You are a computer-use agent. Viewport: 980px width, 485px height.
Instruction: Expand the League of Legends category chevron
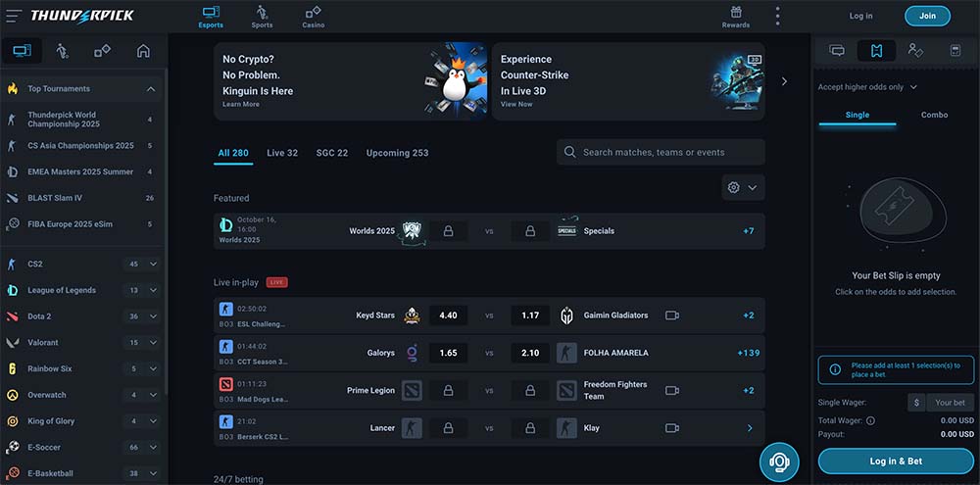(153, 291)
